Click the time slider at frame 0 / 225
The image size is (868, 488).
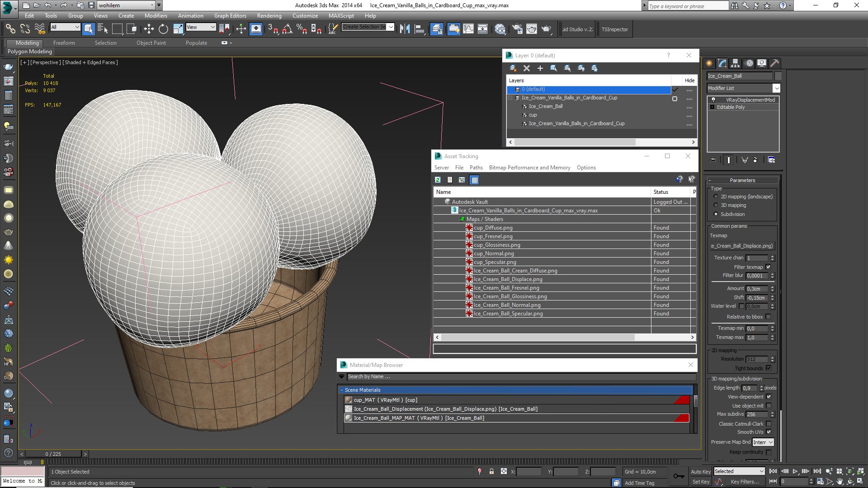coord(53,454)
